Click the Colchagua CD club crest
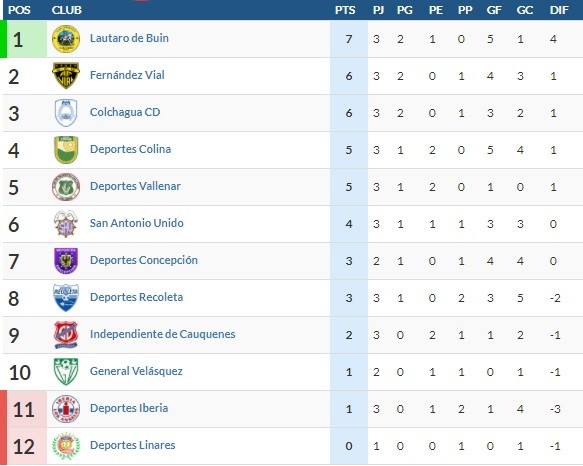The height and width of the screenshot is (466, 583). click(66, 113)
